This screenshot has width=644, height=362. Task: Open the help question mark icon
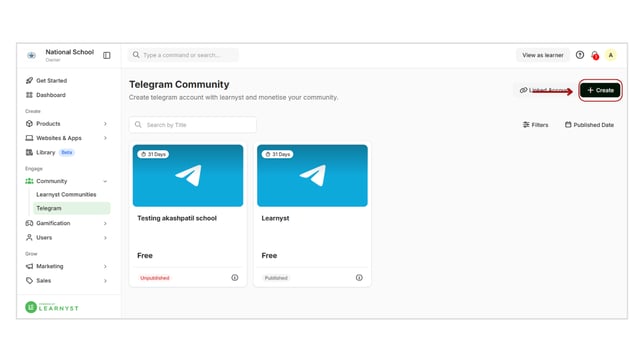coord(580,55)
